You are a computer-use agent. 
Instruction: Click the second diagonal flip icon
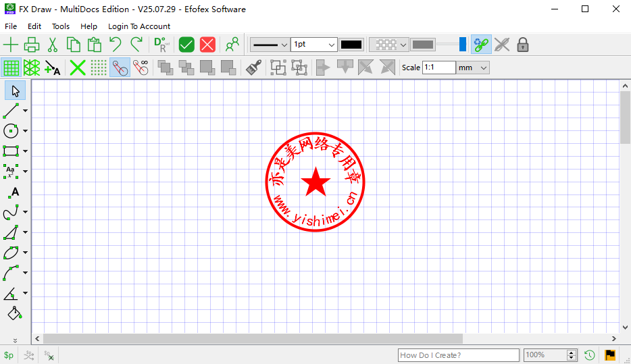[387, 68]
